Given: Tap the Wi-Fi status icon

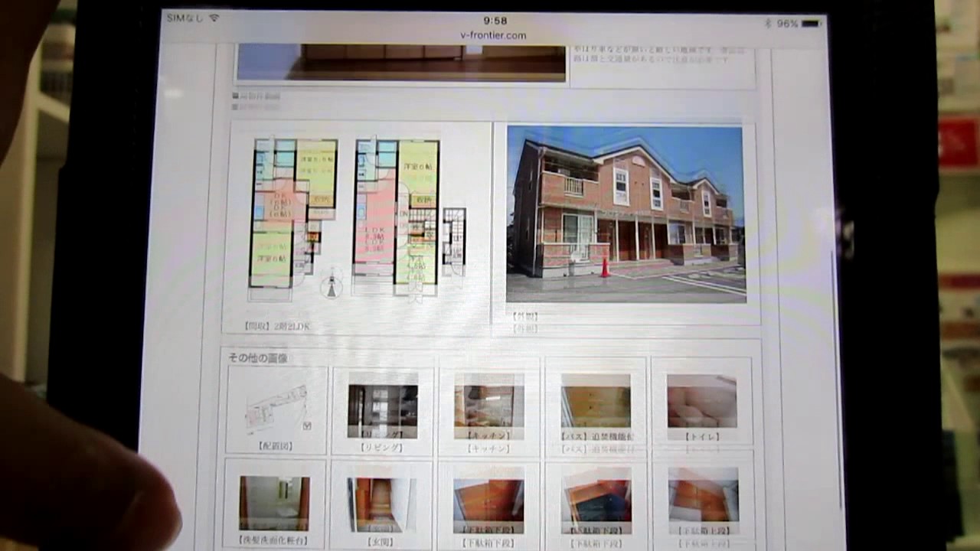Looking at the screenshot, I should [x=214, y=18].
